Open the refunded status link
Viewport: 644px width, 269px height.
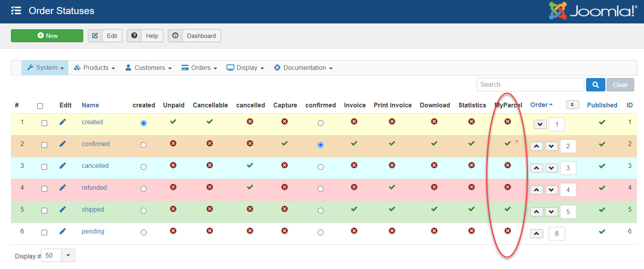tap(94, 188)
